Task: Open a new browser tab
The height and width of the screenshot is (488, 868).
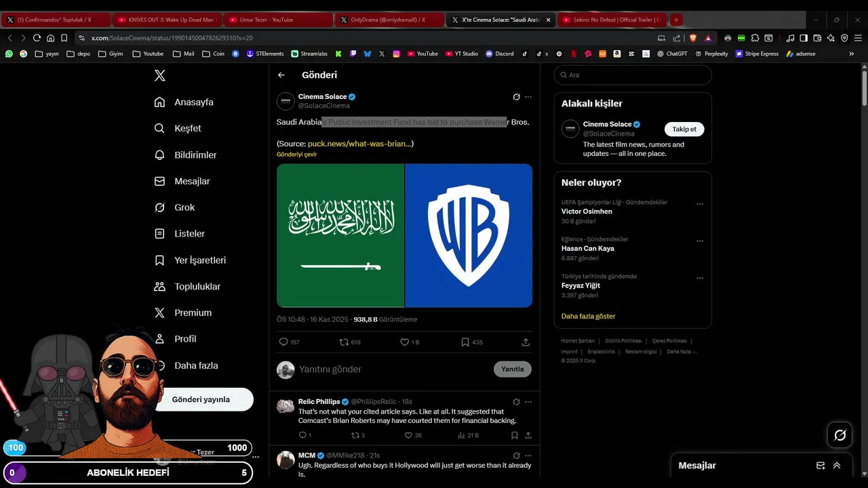Action: click(676, 20)
